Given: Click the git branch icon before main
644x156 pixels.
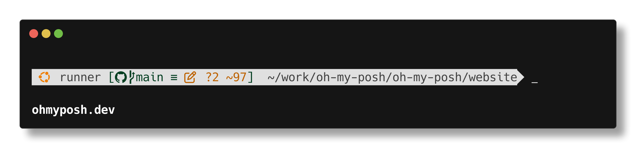Looking at the screenshot, I should click(132, 77).
